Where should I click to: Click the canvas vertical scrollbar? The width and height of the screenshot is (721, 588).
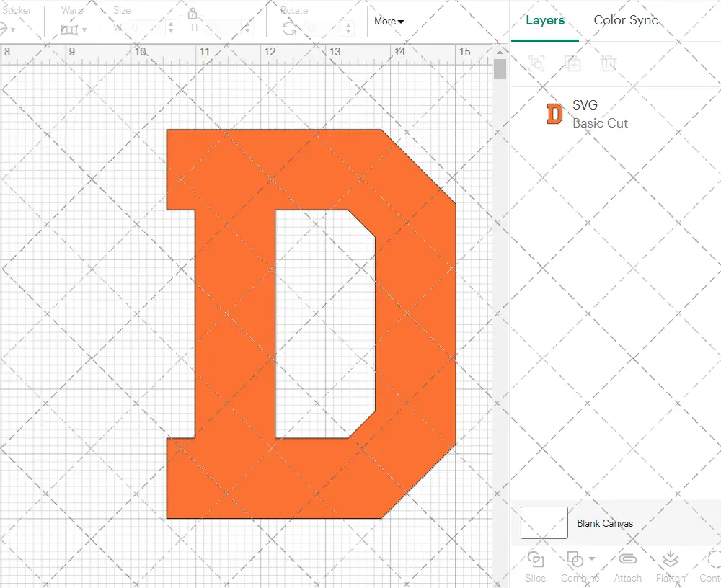(500, 69)
